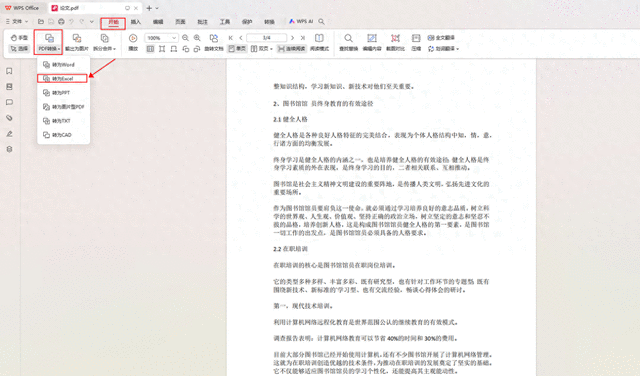Open the 双页 double page dropdown
This screenshot has width=640, height=376.
[262, 49]
